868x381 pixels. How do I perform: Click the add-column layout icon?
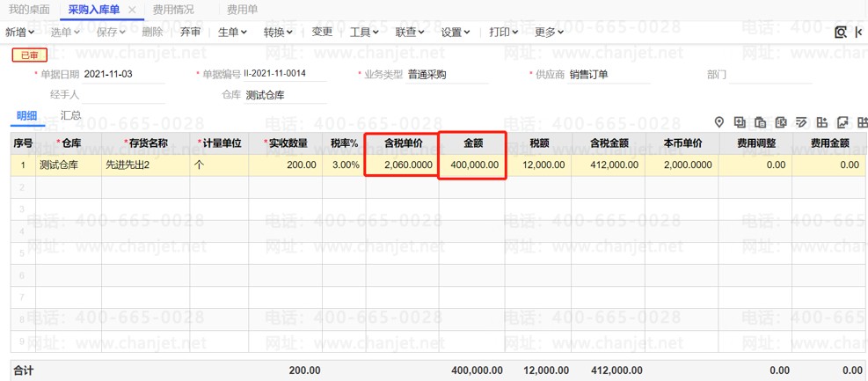(x=822, y=122)
